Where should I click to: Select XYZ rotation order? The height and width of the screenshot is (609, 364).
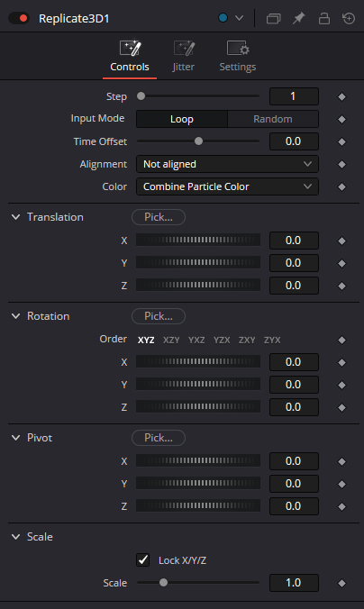tap(146, 340)
